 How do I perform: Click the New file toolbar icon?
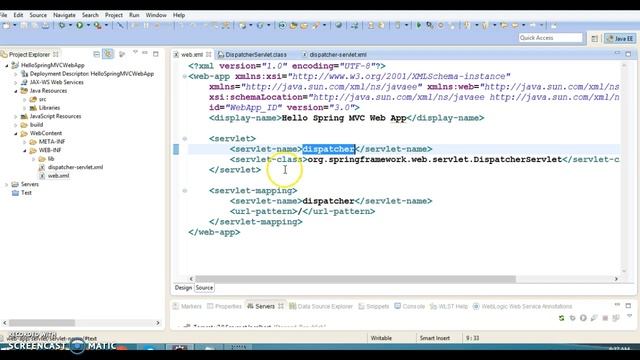[7, 25]
